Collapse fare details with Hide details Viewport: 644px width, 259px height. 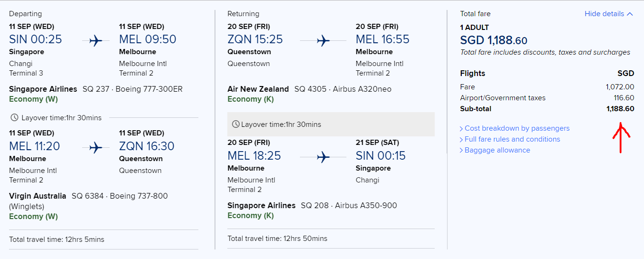pyautogui.click(x=604, y=14)
